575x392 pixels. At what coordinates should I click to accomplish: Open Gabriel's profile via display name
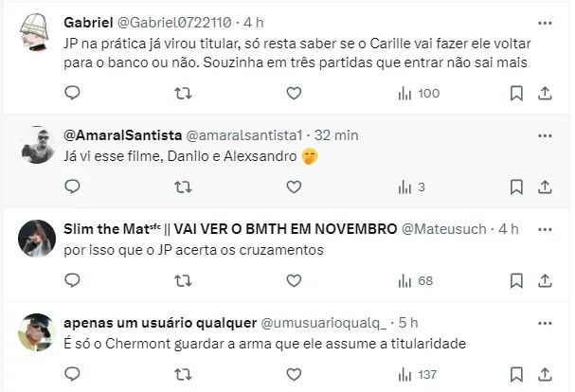point(90,22)
